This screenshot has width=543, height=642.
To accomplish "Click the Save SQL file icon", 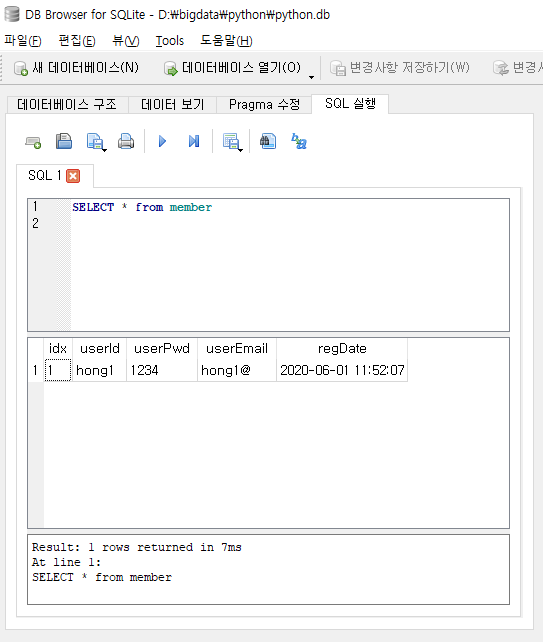I will click(x=96, y=142).
